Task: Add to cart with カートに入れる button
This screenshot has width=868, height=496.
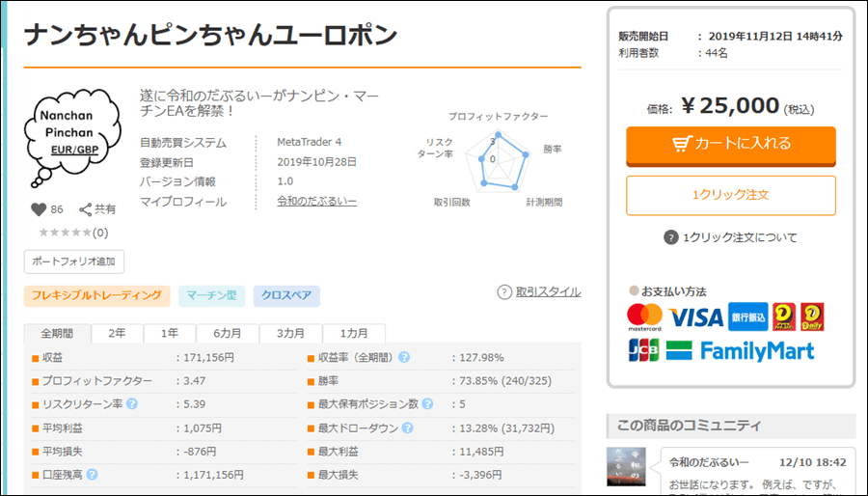Action: (730, 144)
